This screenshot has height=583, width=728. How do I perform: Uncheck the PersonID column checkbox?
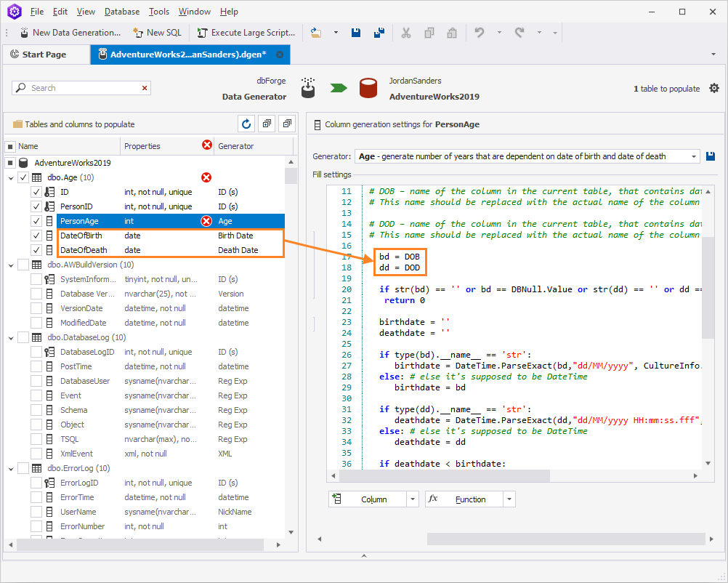[36, 206]
